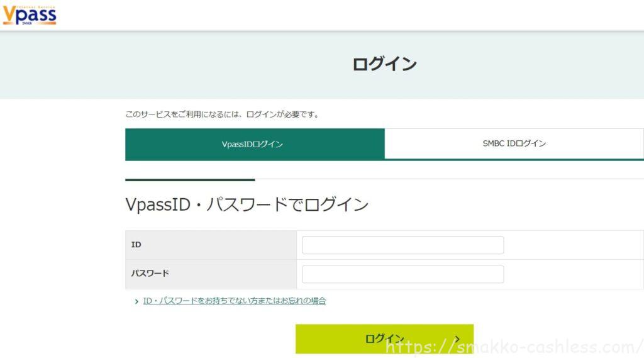Click the パスワード row label
644x358 pixels.
(x=150, y=274)
